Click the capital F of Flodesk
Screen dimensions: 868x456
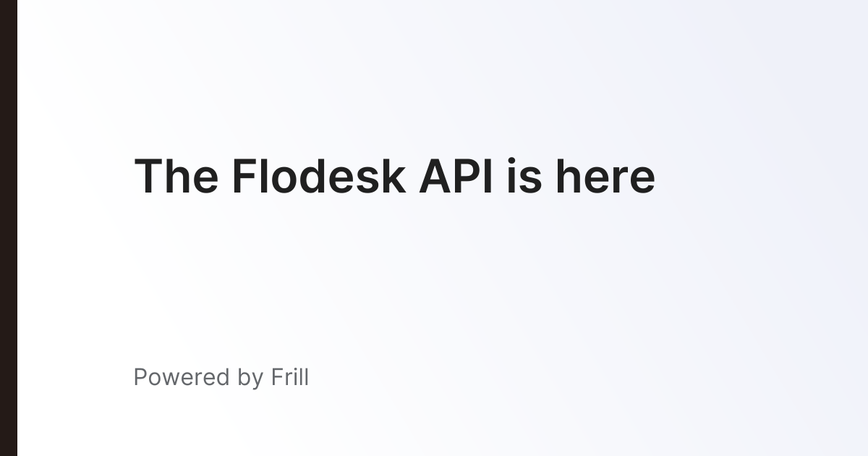(x=244, y=177)
